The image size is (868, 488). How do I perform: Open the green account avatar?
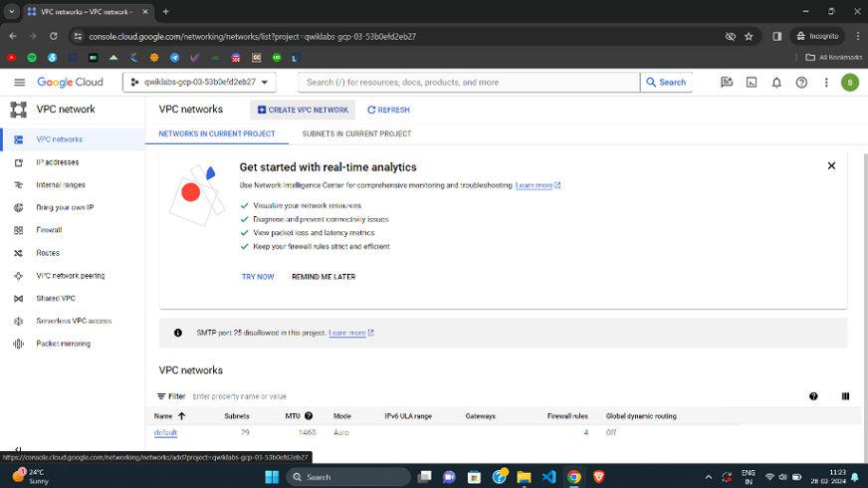coord(850,82)
